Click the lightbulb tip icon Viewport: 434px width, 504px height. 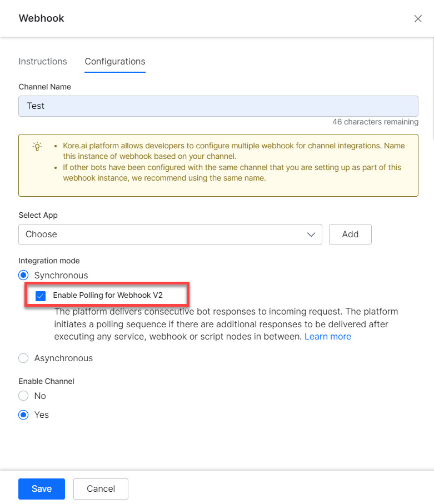pyautogui.click(x=37, y=147)
